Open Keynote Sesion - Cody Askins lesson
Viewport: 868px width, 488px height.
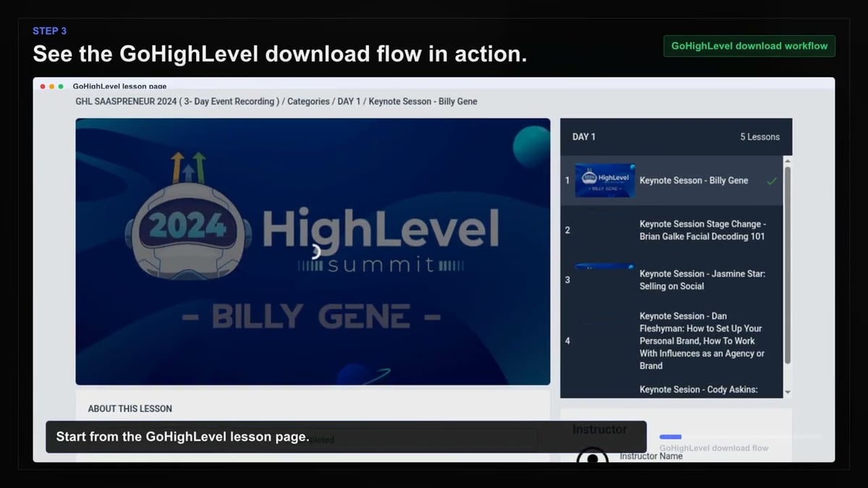[x=698, y=389]
